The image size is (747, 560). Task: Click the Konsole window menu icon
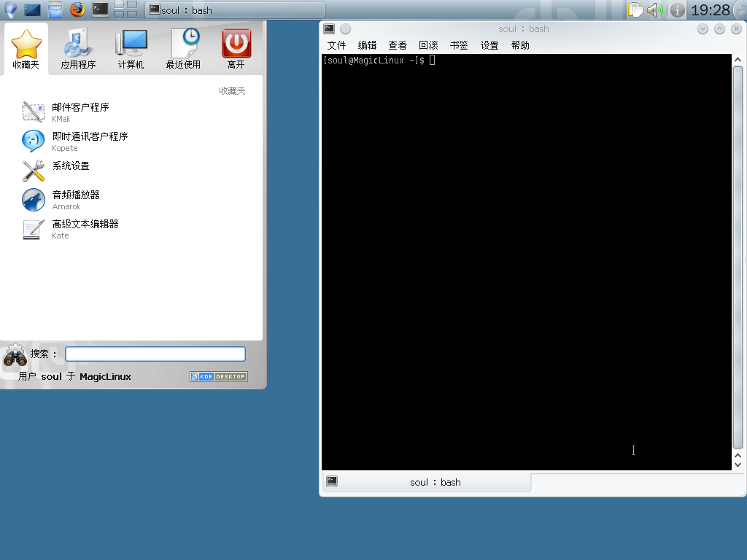pos(329,28)
